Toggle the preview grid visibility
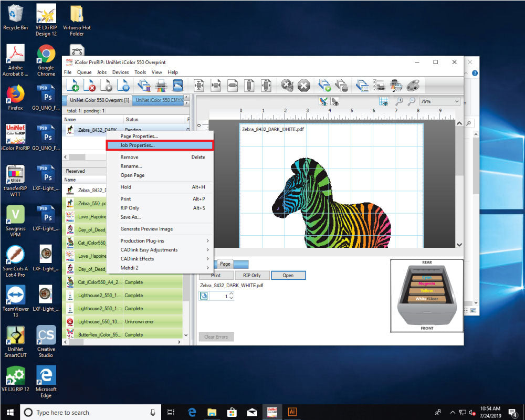 [384, 102]
